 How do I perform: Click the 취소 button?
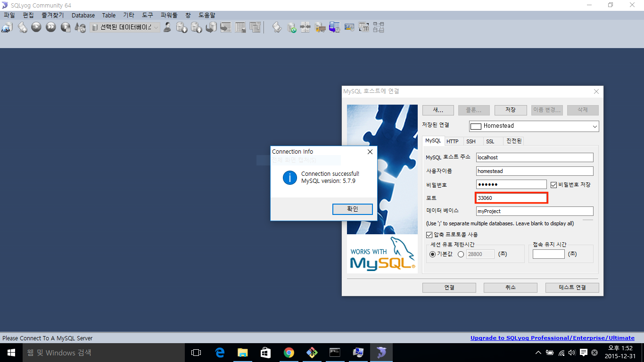pos(510,288)
